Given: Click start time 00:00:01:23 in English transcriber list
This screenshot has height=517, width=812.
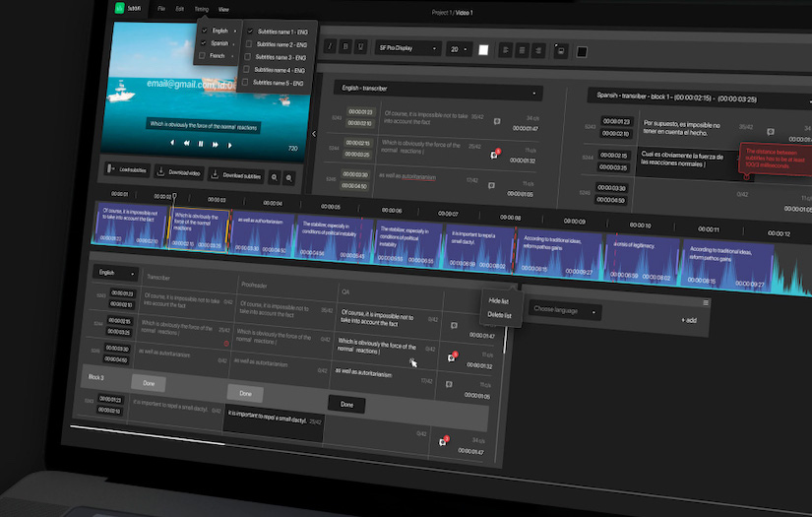Looking at the screenshot, I should (x=360, y=112).
